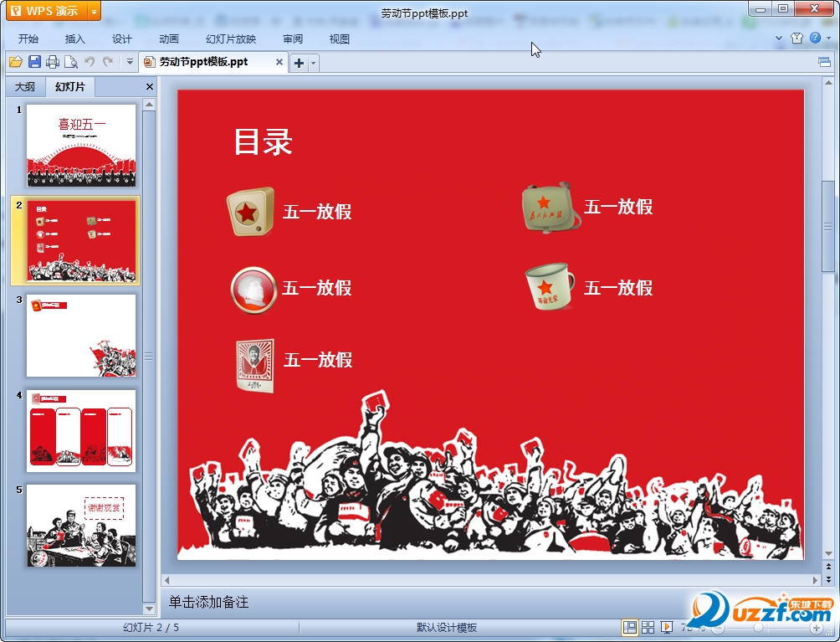Click the army satchel bag icon on slide
Image resolution: width=840 pixels, height=642 pixels.
[x=551, y=208]
